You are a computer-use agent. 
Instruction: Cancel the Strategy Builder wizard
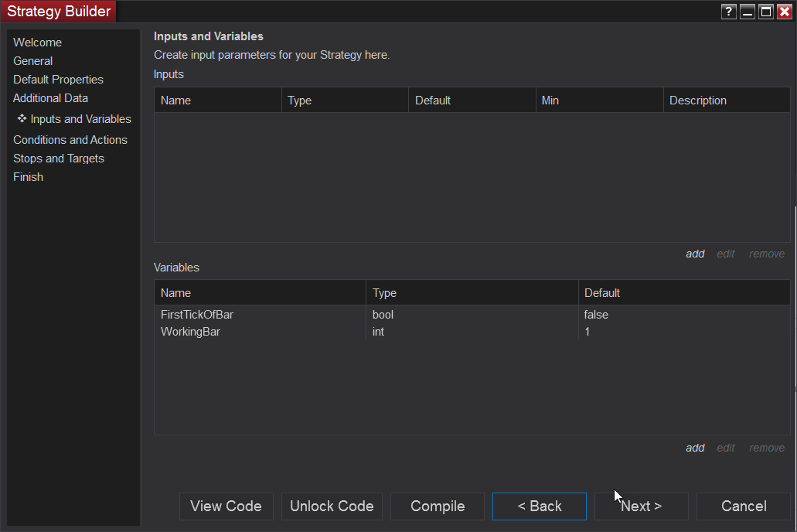[744, 506]
